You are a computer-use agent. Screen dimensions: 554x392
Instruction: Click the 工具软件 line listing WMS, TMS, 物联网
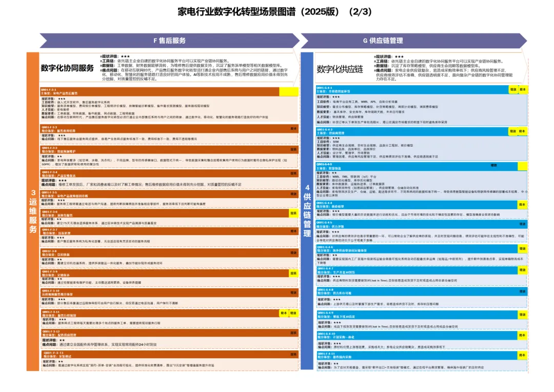(347, 177)
